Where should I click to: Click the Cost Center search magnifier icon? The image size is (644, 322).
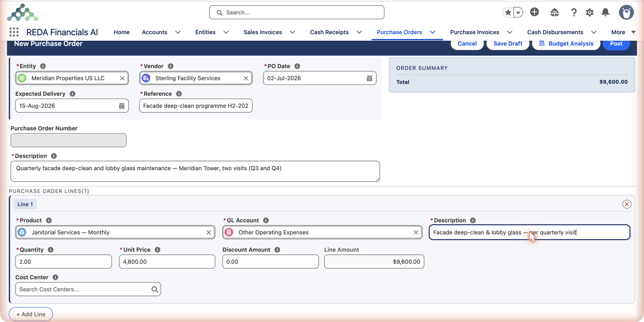(x=155, y=289)
